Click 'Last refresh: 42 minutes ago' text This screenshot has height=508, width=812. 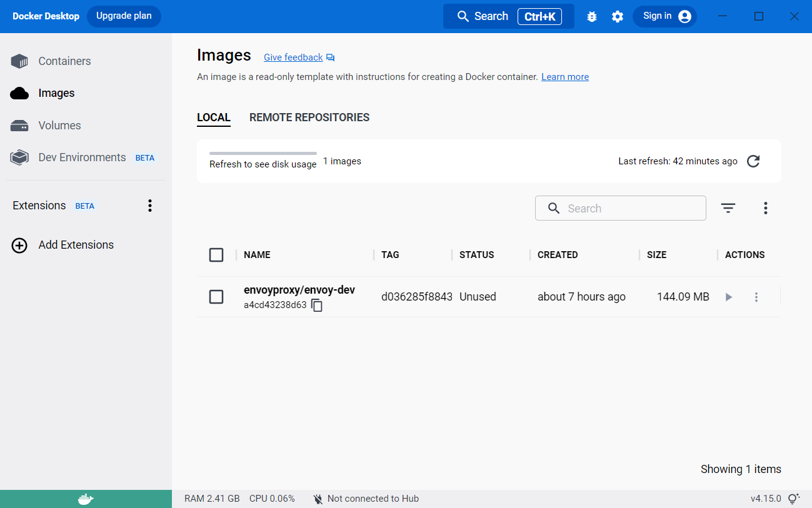point(678,161)
